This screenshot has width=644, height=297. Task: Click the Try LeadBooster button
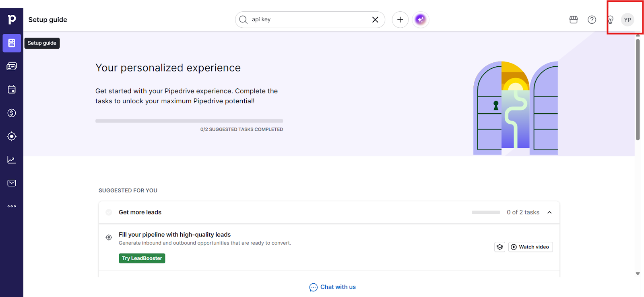pyautogui.click(x=142, y=258)
